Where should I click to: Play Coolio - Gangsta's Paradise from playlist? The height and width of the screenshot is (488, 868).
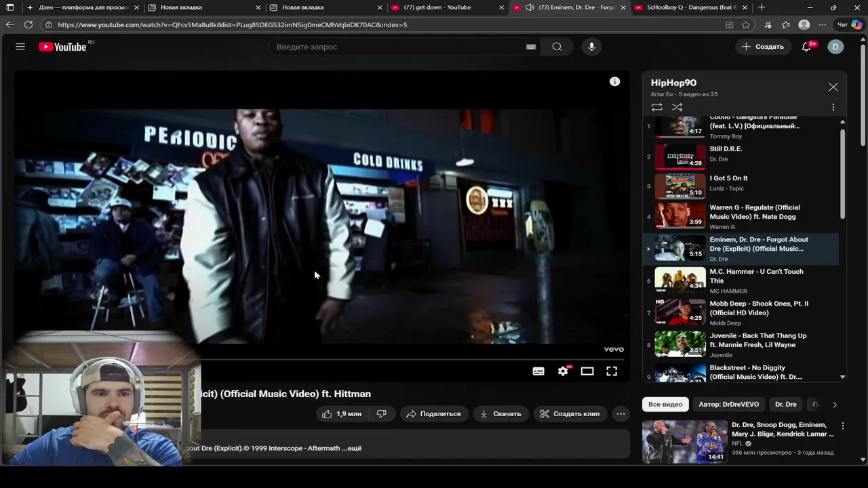(741, 127)
